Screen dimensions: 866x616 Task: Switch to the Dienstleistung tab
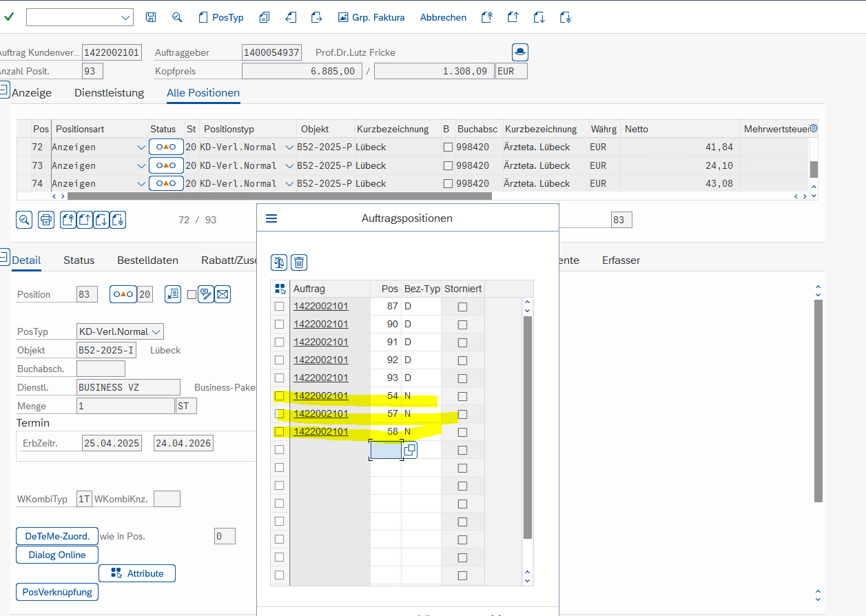[109, 92]
